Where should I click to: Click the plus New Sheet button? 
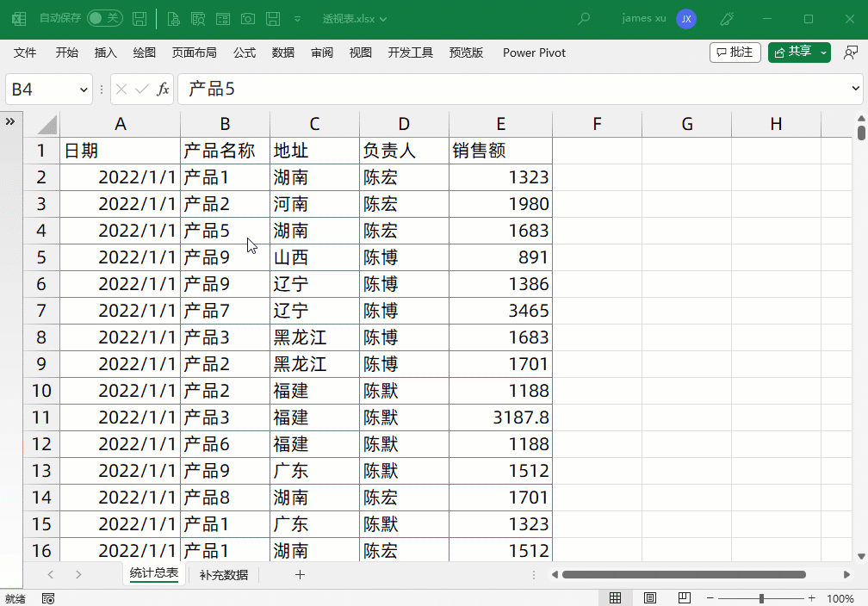click(x=300, y=574)
